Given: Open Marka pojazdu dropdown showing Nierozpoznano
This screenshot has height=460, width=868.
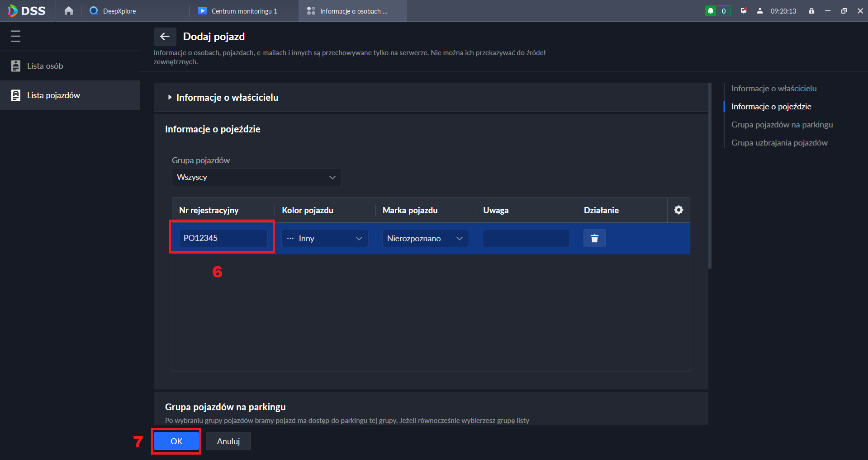Looking at the screenshot, I should pyautogui.click(x=425, y=239).
